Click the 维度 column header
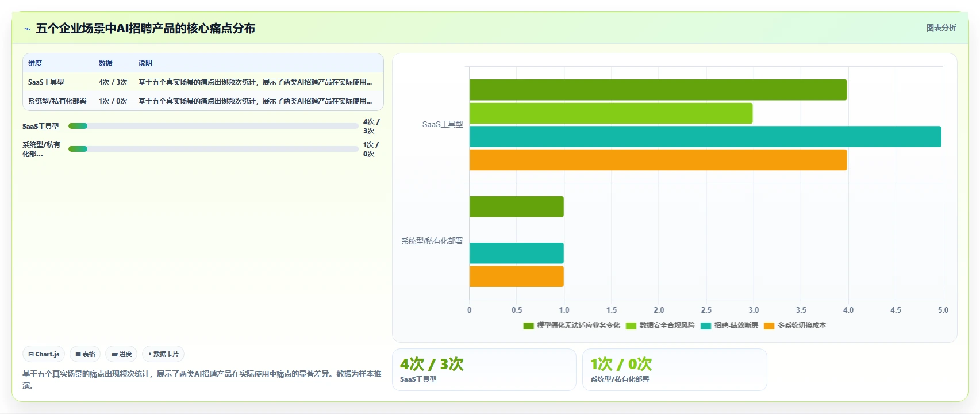 (x=35, y=63)
